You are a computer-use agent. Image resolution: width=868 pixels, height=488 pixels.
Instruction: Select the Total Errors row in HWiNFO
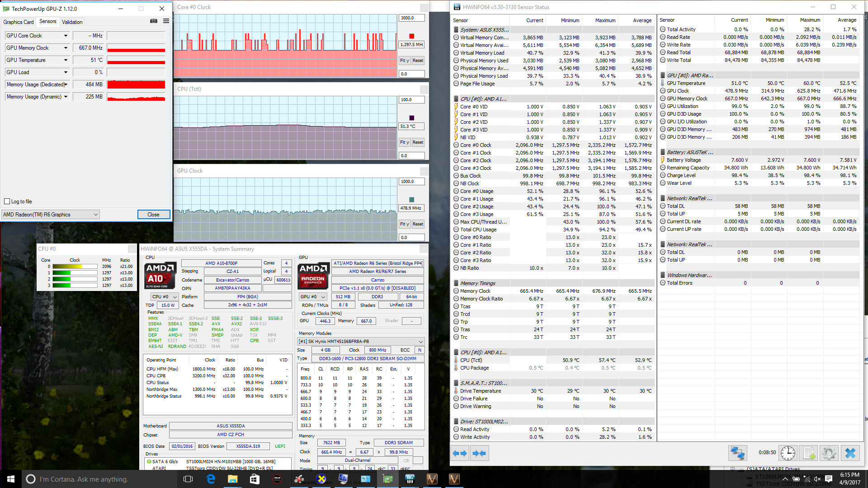click(759, 283)
